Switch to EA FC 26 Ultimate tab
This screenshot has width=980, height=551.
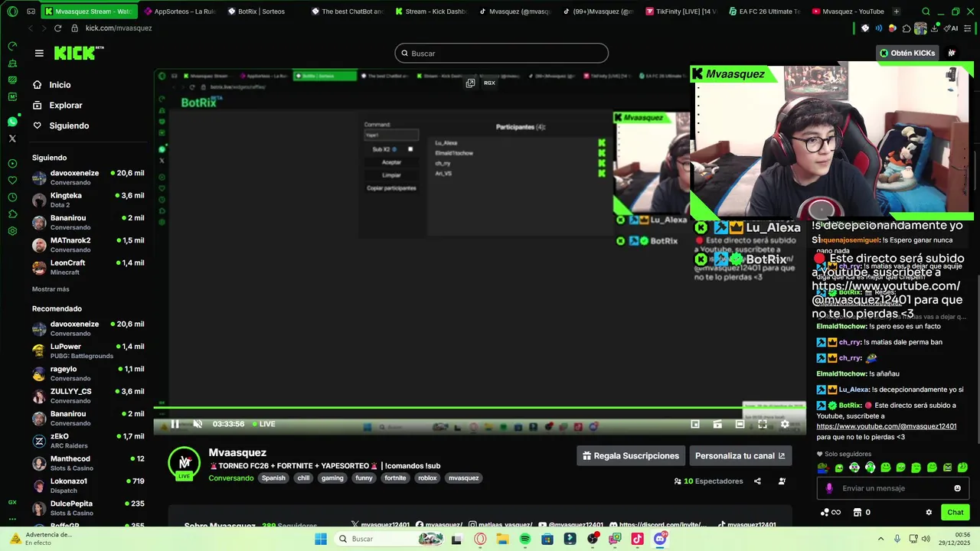pos(764,11)
